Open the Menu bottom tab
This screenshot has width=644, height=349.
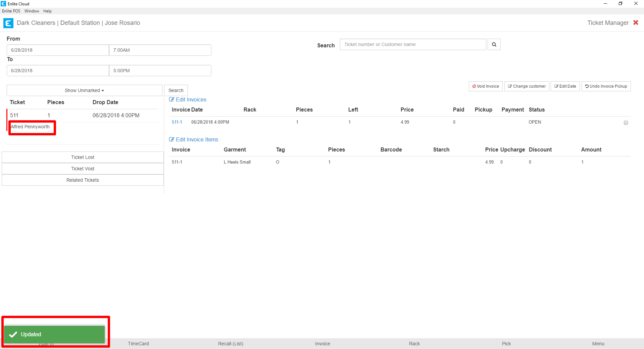point(598,344)
